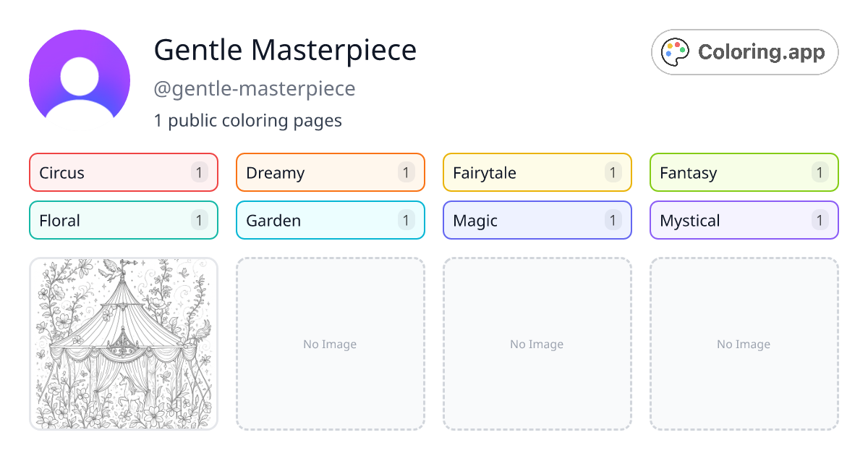
Task: Click the @gentle-masterpiece username
Action: [255, 88]
